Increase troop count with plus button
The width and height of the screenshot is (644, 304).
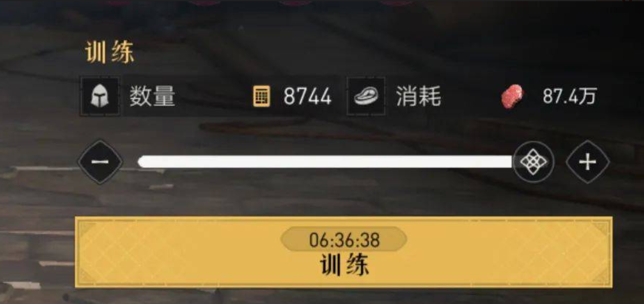[x=587, y=162]
